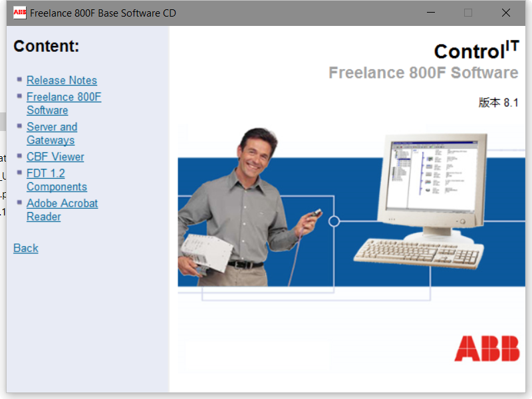This screenshot has height=399, width=532.
Task: Open the Freelance 800F Software link
Action: pyautogui.click(x=64, y=104)
